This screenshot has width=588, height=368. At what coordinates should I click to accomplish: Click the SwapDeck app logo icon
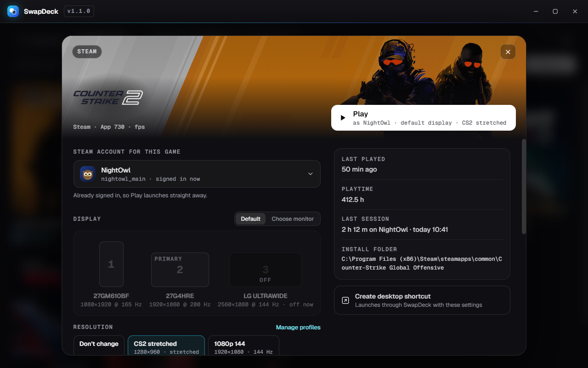click(x=13, y=11)
